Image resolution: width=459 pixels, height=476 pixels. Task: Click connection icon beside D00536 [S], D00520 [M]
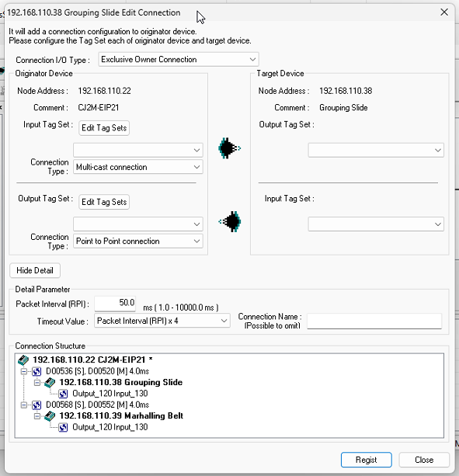pos(37,371)
